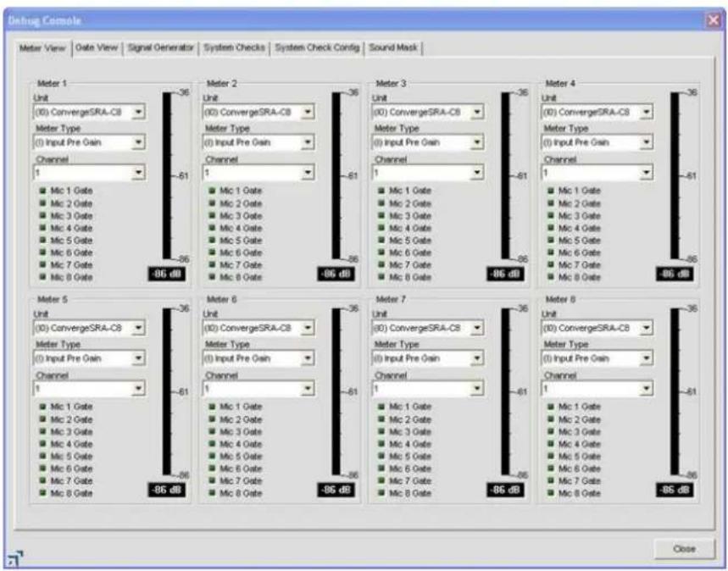Open Meter 5 Meter Type dropdown
The height and width of the screenshot is (571, 728).
pos(138,358)
